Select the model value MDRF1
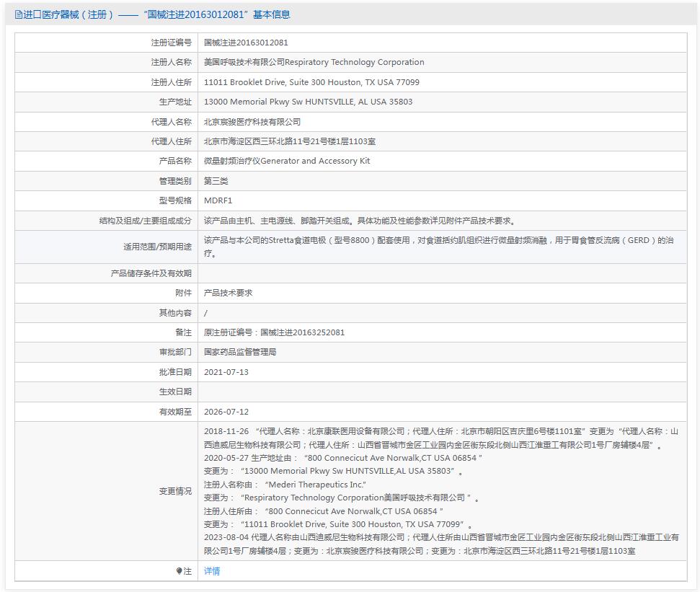700x592 pixels. tap(218, 200)
